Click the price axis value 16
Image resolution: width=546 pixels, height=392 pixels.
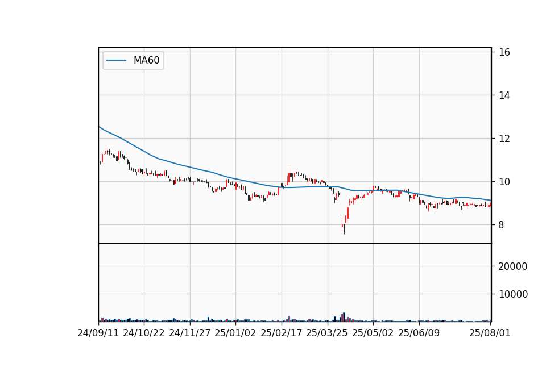[x=504, y=52]
